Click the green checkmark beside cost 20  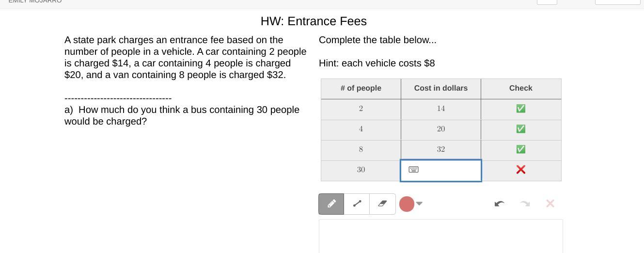click(521, 129)
